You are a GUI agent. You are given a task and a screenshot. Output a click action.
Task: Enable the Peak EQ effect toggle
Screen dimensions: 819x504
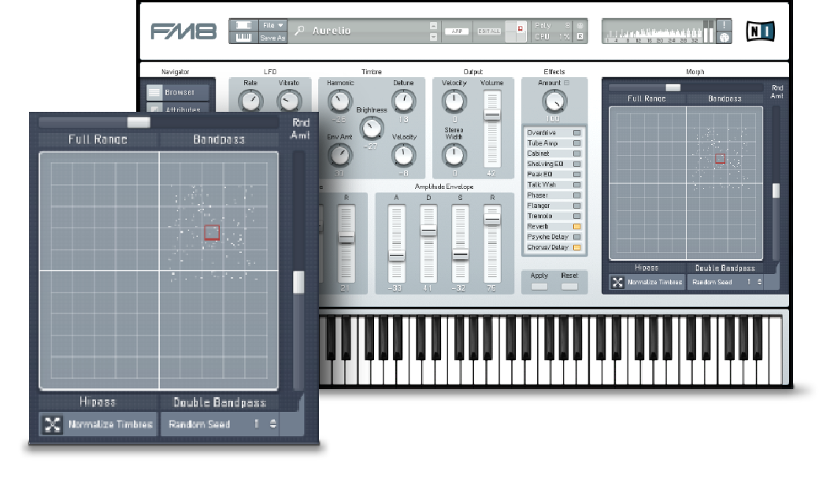click(x=576, y=175)
